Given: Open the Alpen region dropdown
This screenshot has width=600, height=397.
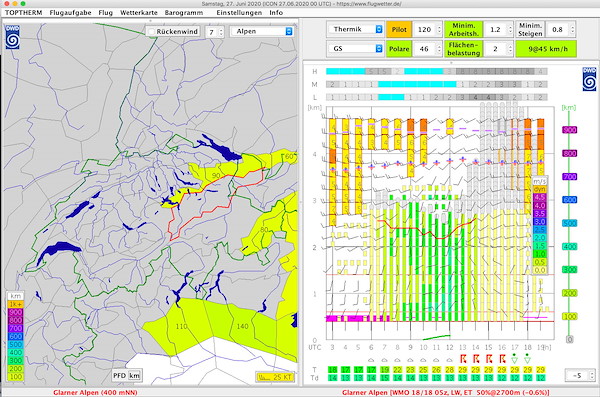Looking at the screenshot, I should [262, 31].
